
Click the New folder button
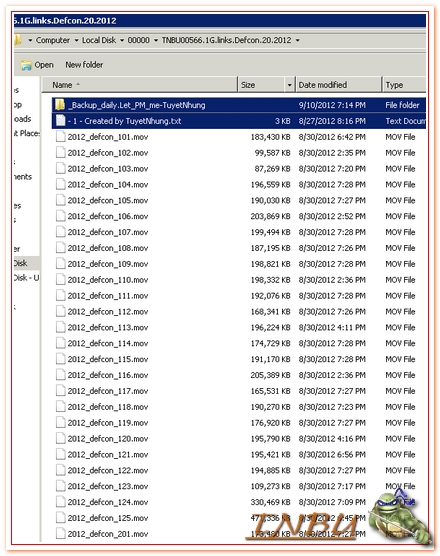pyautogui.click(x=84, y=65)
